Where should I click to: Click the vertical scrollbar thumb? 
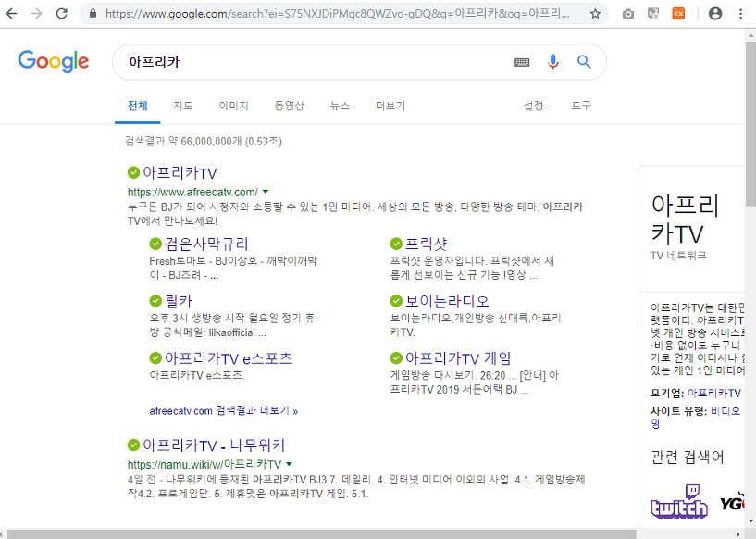tap(750, 123)
